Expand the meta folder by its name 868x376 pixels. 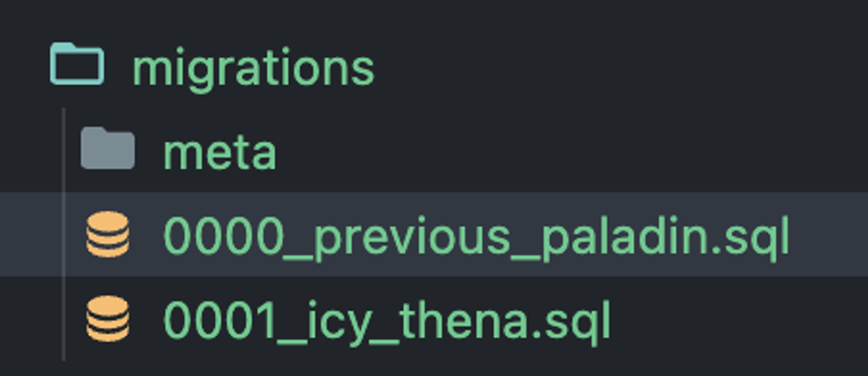point(220,152)
